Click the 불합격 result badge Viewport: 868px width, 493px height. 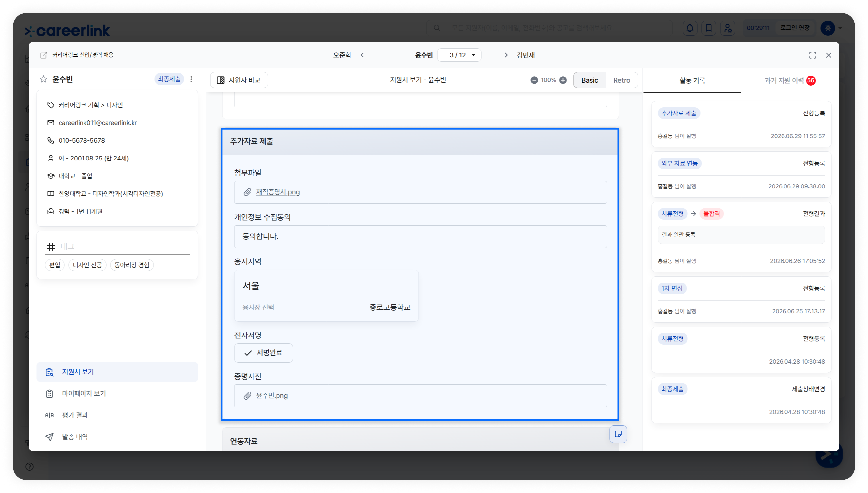711,214
